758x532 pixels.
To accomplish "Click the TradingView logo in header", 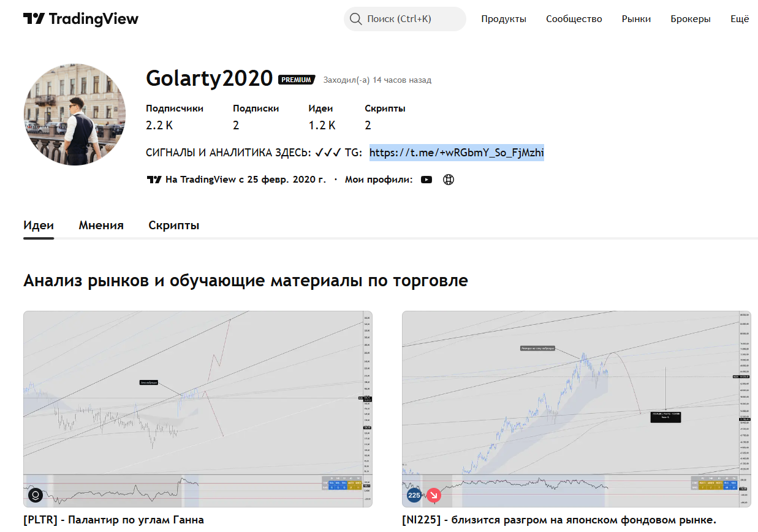I will point(81,19).
